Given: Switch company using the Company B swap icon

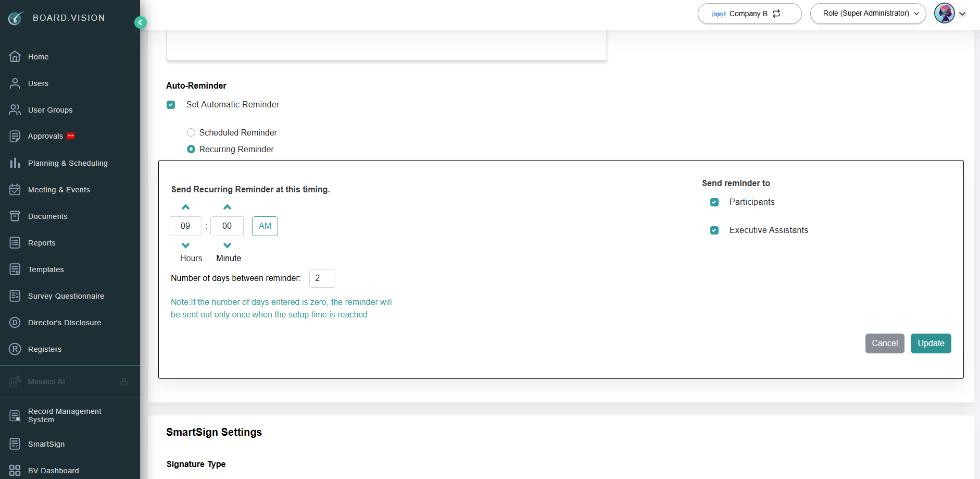Looking at the screenshot, I should point(776,14).
